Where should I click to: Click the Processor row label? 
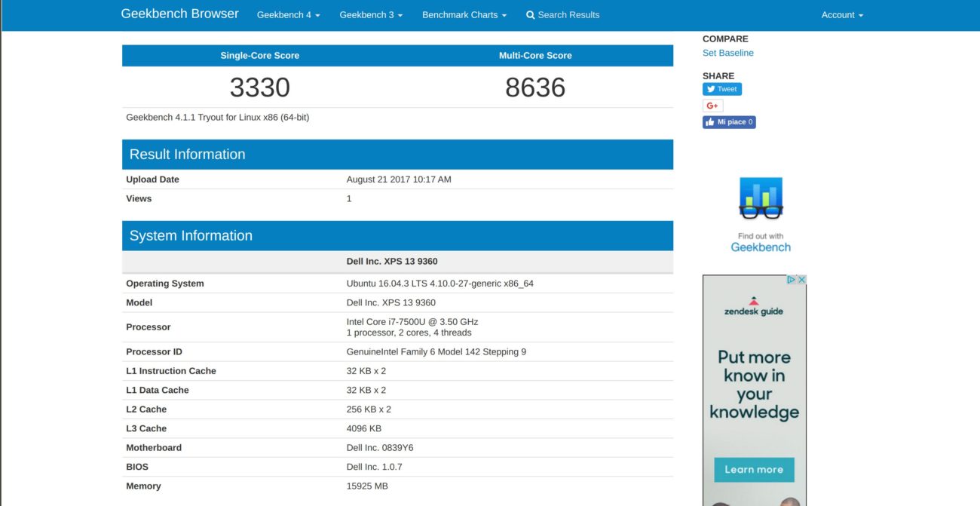(x=149, y=327)
